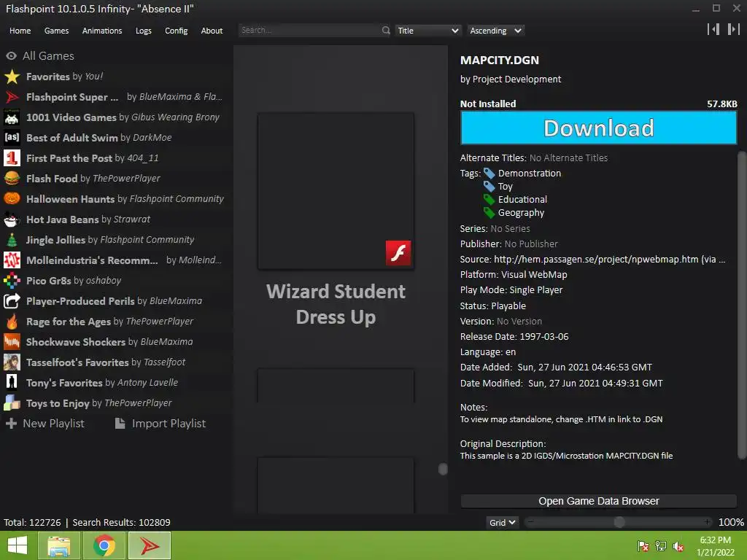Viewport: 747px width, 560px height.
Task: Toggle the left sidebar with its header icon
Action: coord(713,29)
